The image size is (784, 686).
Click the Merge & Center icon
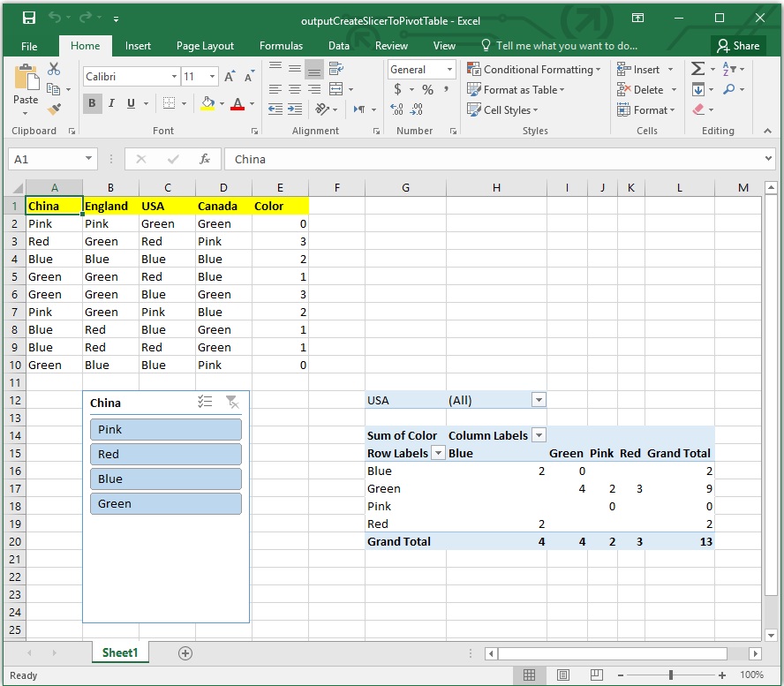336,88
